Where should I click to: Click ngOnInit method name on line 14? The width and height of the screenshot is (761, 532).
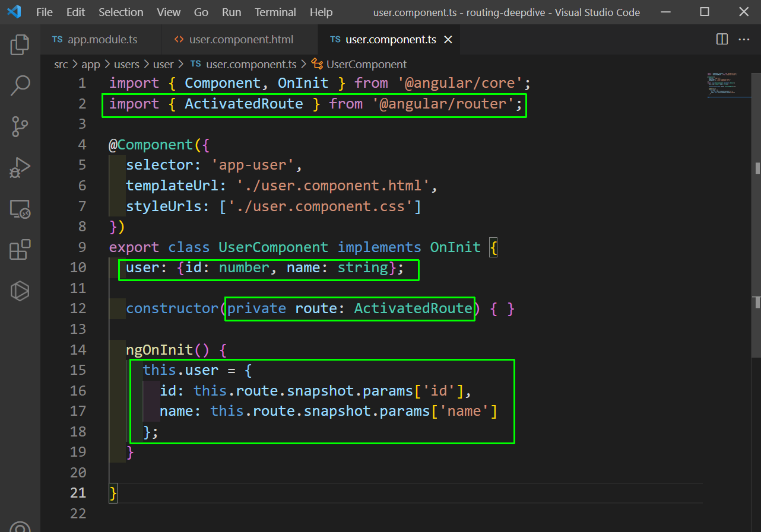[160, 350]
